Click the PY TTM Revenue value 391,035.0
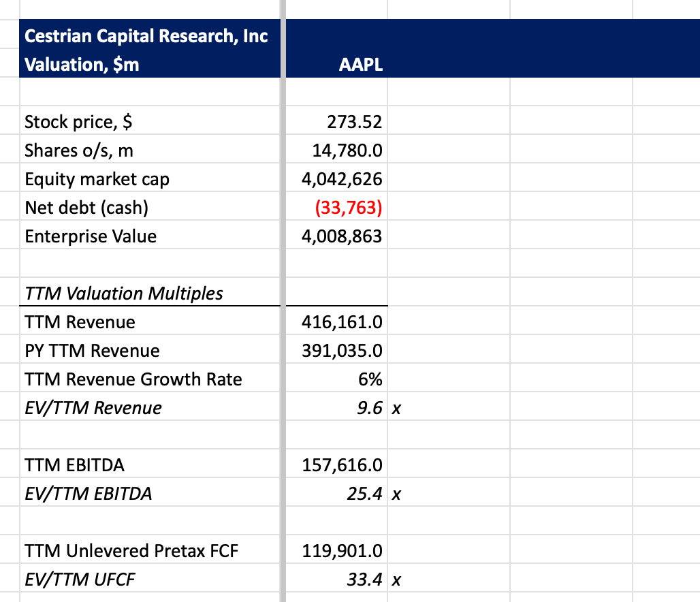Image resolution: width=700 pixels, height=602 pixels. [342, 351]
